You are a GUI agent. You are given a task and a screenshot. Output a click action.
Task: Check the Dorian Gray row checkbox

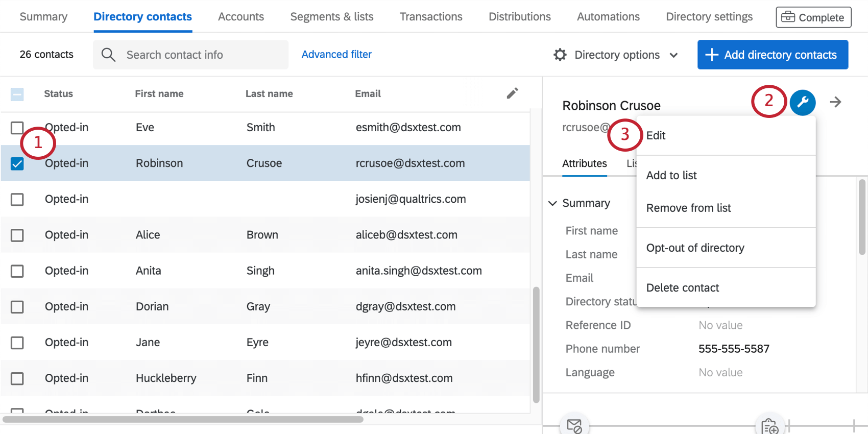17,306
